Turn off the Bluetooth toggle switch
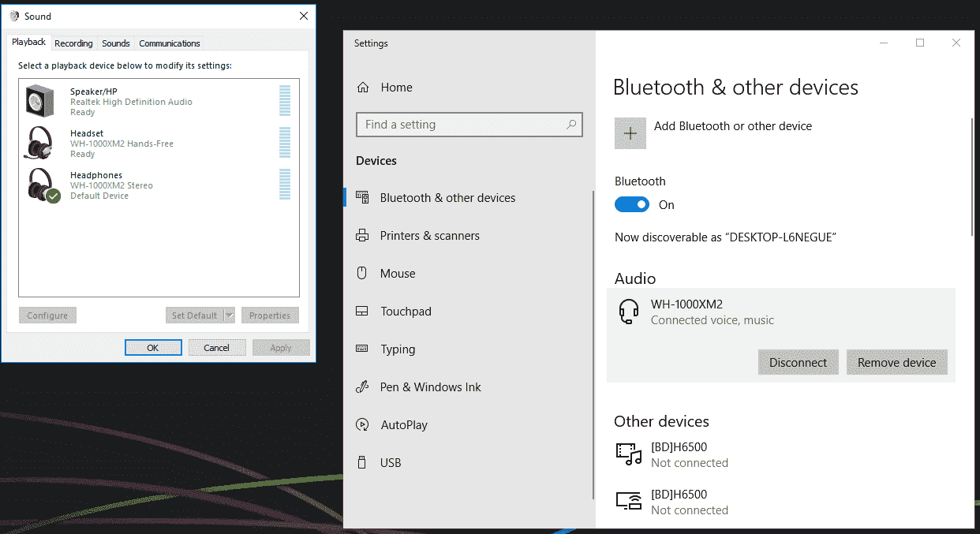Image resolution: width=980 pixels, height=534 pixels. click(632, 204)
